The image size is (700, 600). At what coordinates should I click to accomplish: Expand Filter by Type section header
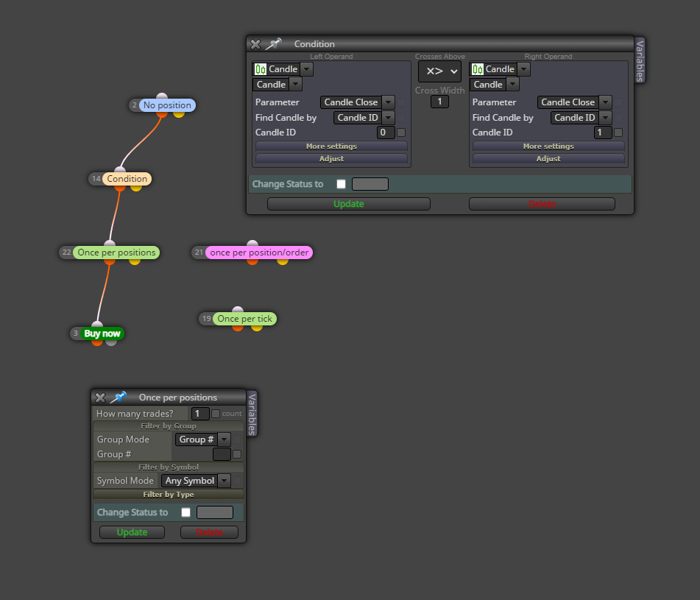[x=169, y=494]
